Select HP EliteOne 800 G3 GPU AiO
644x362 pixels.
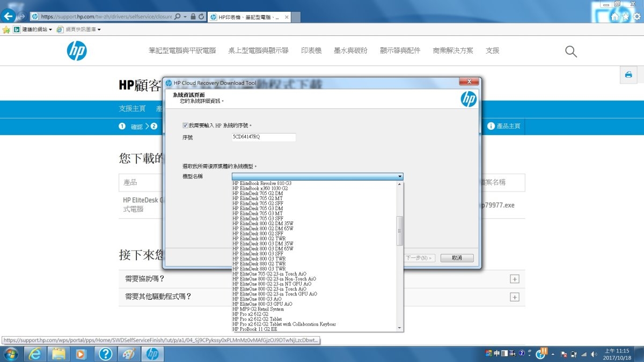(x=262, y=304)
